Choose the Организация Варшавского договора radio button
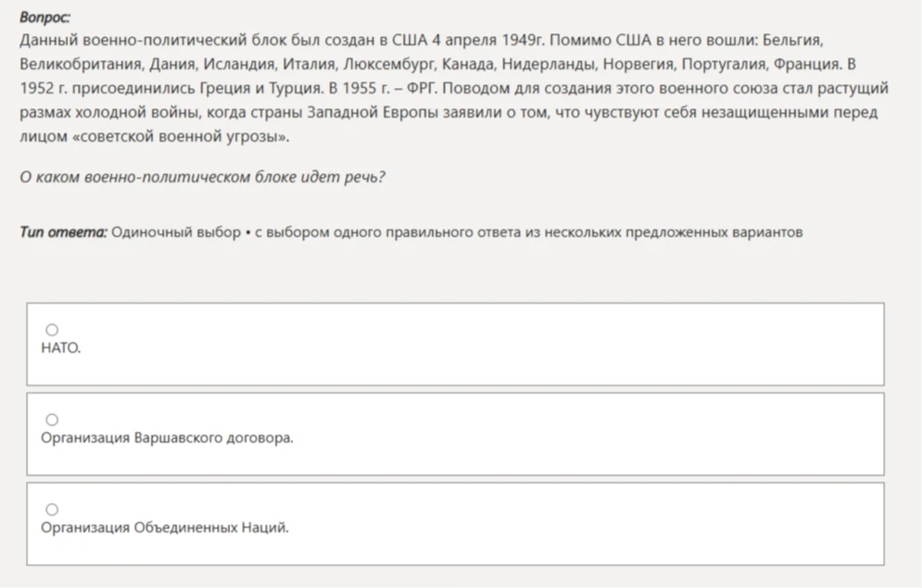The image size is (922, 588). click(52, 419)
